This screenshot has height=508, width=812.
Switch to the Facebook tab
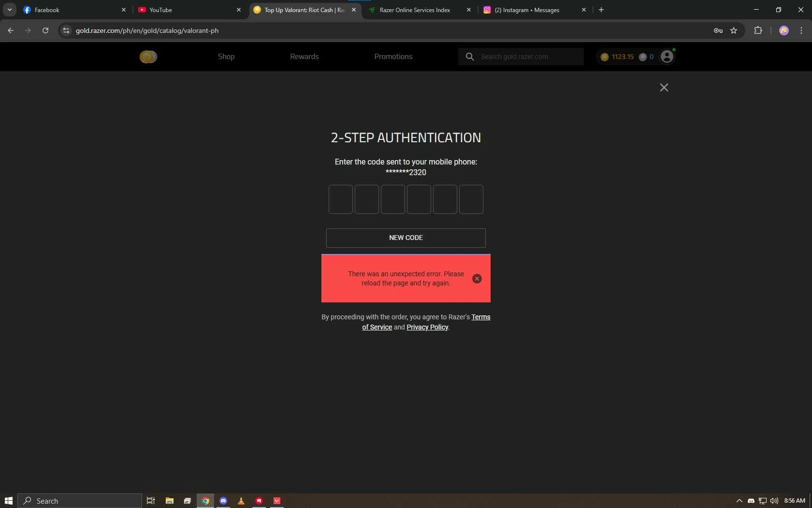(x=75, y=10)
